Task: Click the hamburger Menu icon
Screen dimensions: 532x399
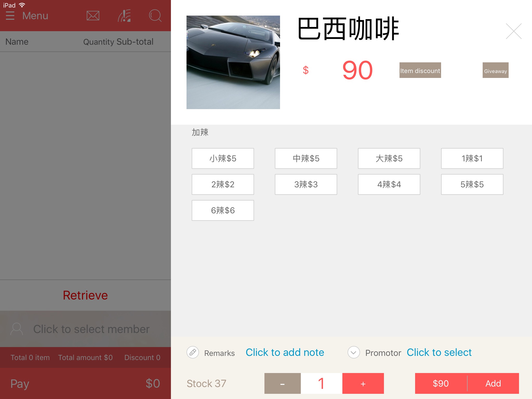Action: 9,16
